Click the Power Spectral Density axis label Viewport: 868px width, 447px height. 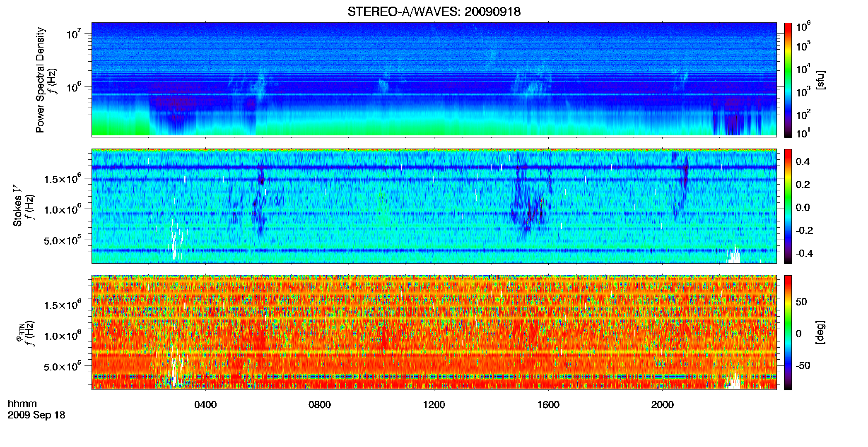(x=40, y=80)
